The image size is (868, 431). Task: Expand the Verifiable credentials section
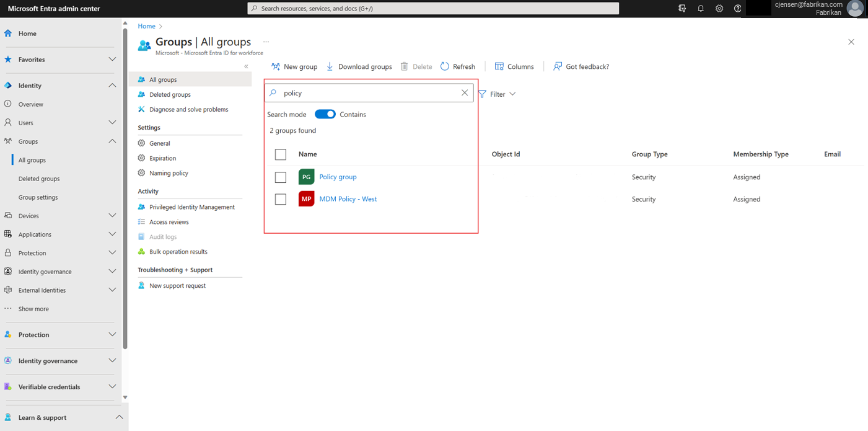click(112, 387)
